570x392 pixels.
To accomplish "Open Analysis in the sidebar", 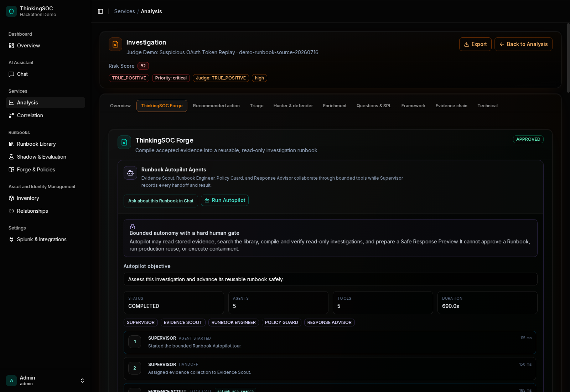I will point(45,103).
